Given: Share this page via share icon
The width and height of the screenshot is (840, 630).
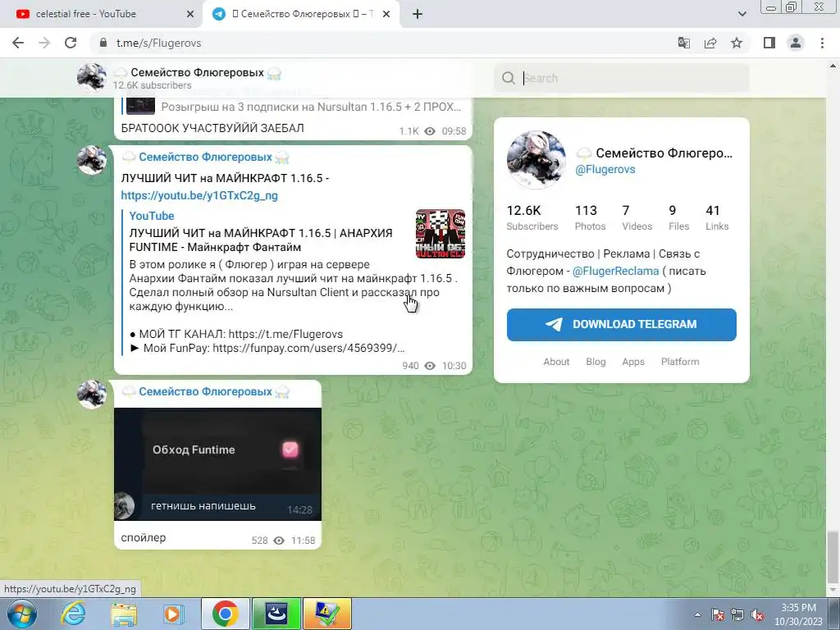Looking at the screenshot, I should pyautogui.click(x=710, y=43).
